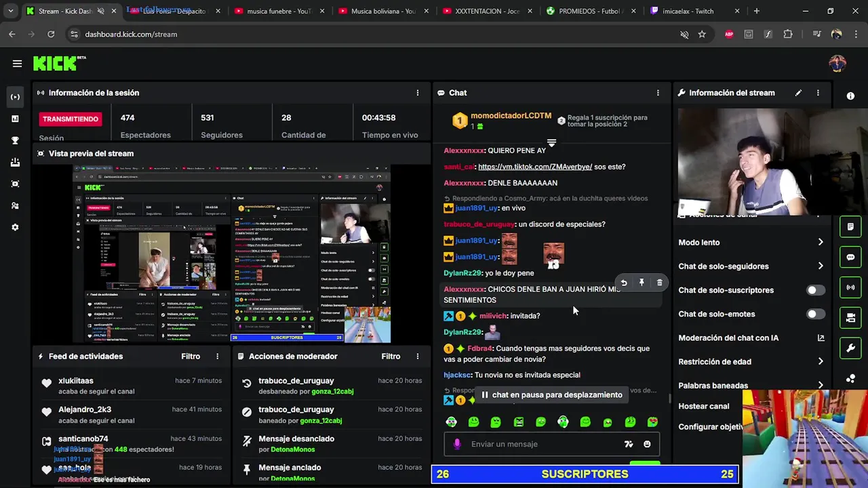Insert the heart-eyes Kick emote

click(652, 422)
